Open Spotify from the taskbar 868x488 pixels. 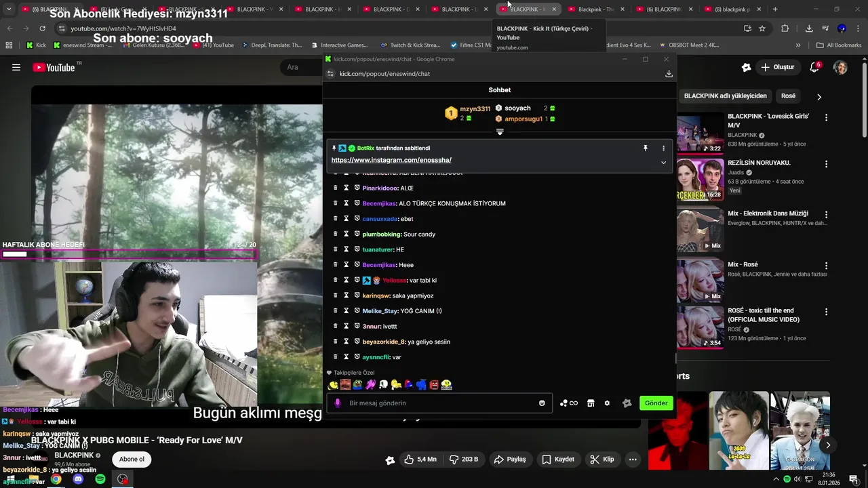pos(100,479)
